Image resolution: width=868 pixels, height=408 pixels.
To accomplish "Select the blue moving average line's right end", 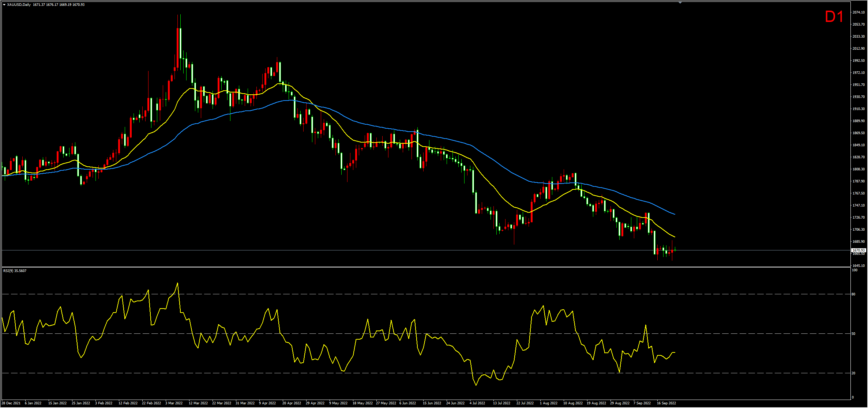I will 675,214.
